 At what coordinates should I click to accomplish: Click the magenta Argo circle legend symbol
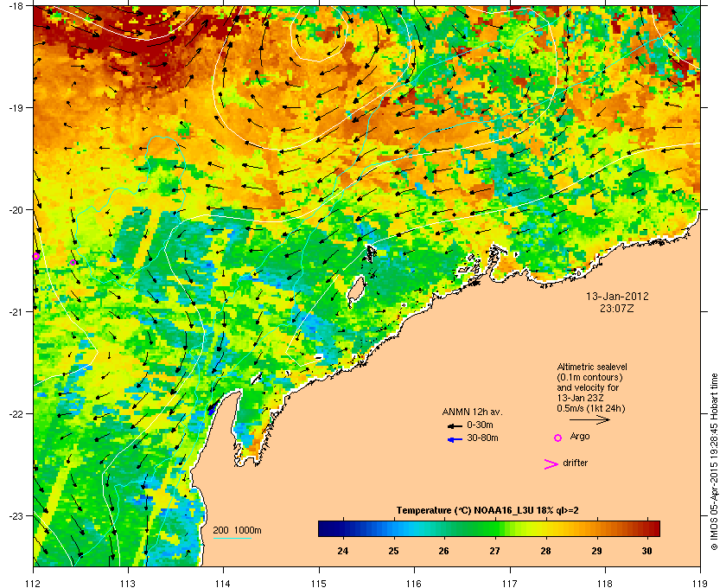(x=558, y=438)
